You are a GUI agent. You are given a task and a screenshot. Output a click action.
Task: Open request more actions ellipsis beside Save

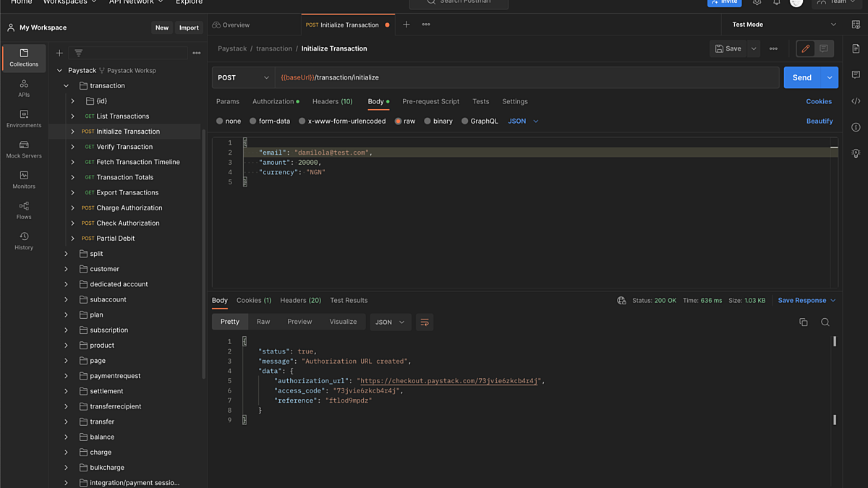point(773,48)
